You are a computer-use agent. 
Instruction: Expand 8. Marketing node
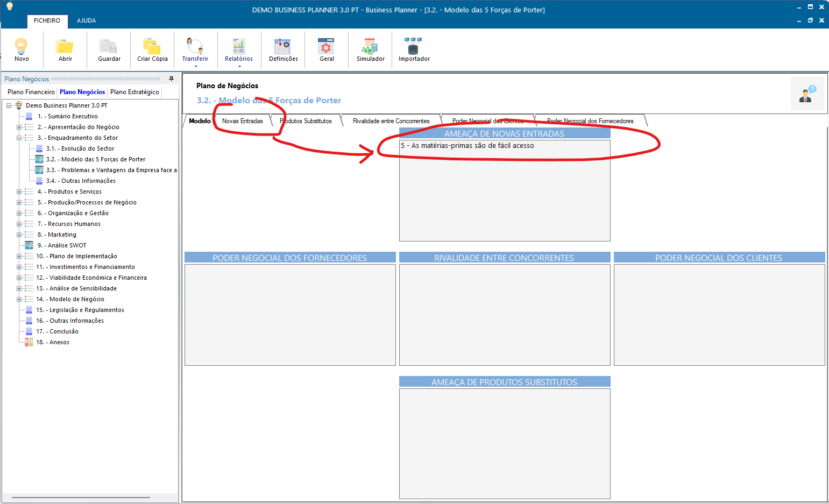click(19, 235)
